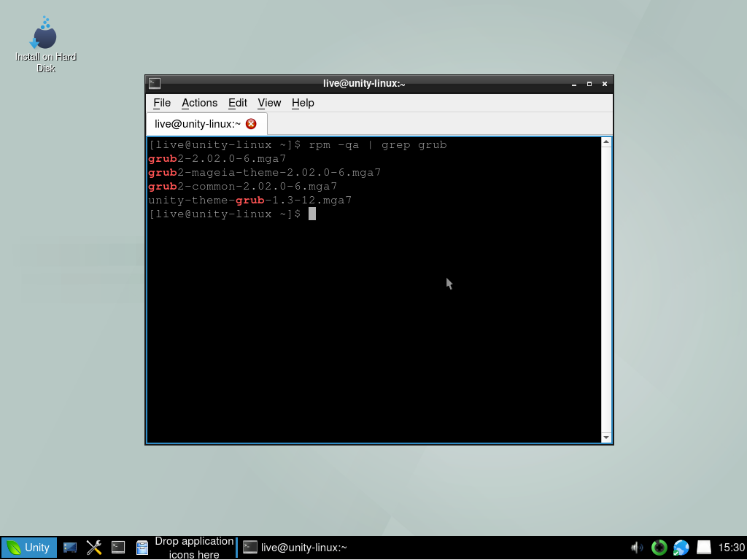Click the grub2-common-2.02.0-6.mga7 line
The width and height of the screenshot is (747, 560).
(x=242, y=186)
